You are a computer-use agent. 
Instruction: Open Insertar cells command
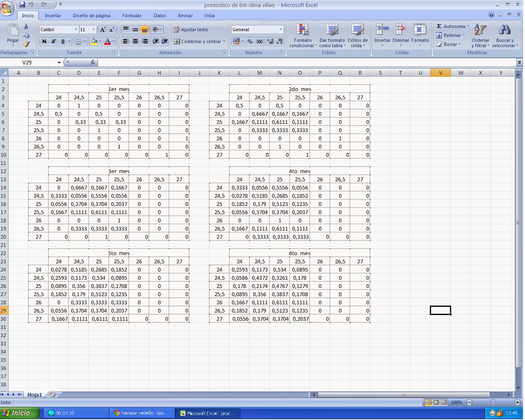382,35
